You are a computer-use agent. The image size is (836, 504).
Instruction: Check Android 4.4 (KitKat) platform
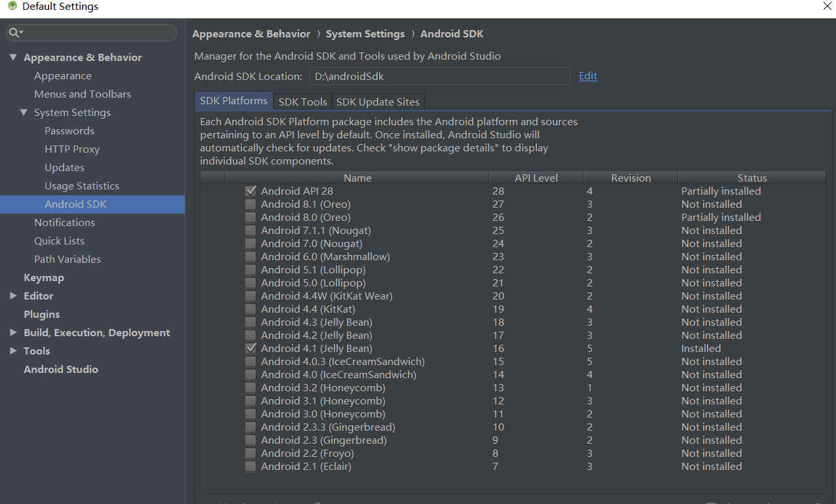coord(250,309)
